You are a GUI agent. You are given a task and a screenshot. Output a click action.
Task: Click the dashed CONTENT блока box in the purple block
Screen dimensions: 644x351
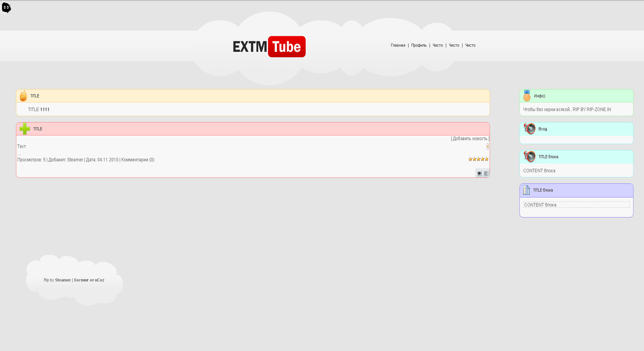tap(576, 205)
